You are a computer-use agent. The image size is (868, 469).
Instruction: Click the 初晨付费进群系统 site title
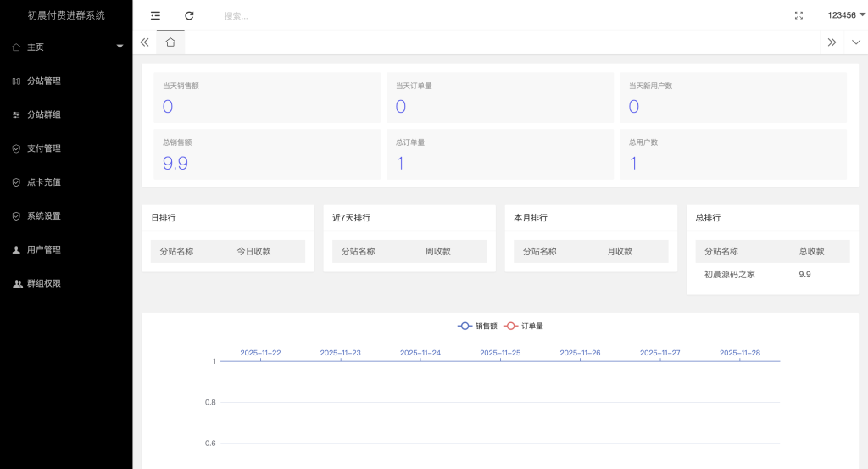pyautogui.click(x=66, y=15)
